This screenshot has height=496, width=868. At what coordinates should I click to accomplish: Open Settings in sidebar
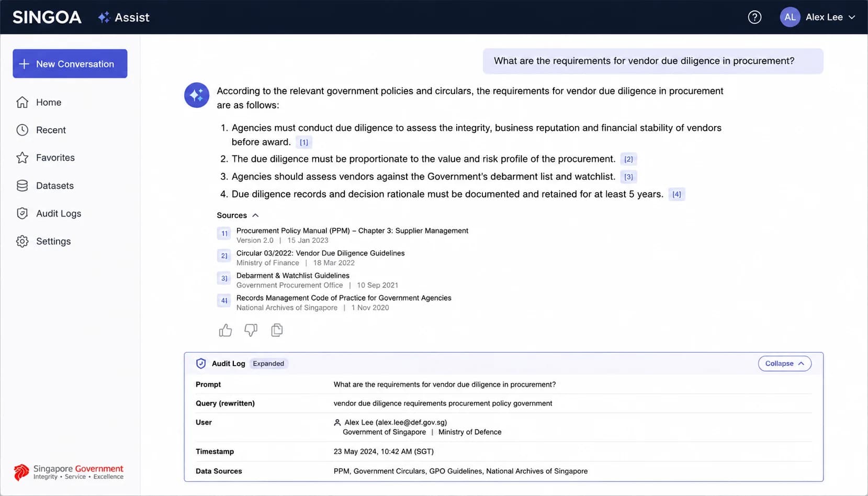pyautogui.click(x=53, y=241)
